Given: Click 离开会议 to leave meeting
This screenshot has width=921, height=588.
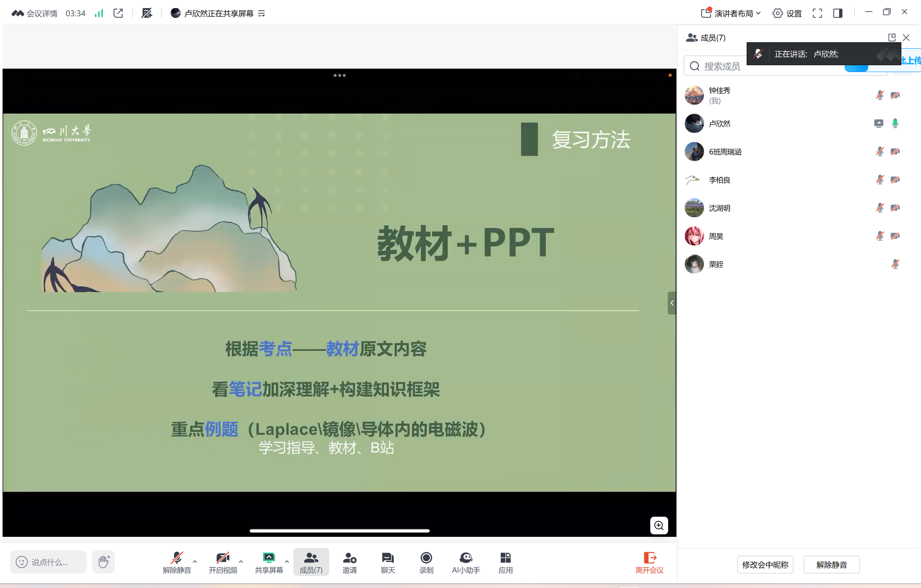Looking at the screenshot, I should pyautogui.click(x=649, y=562).
